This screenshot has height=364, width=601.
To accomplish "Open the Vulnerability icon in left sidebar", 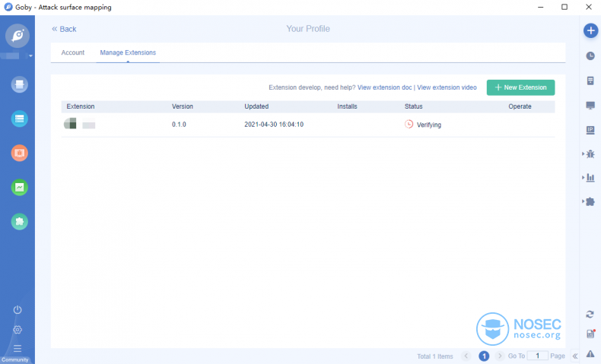I will click(19, 153).
